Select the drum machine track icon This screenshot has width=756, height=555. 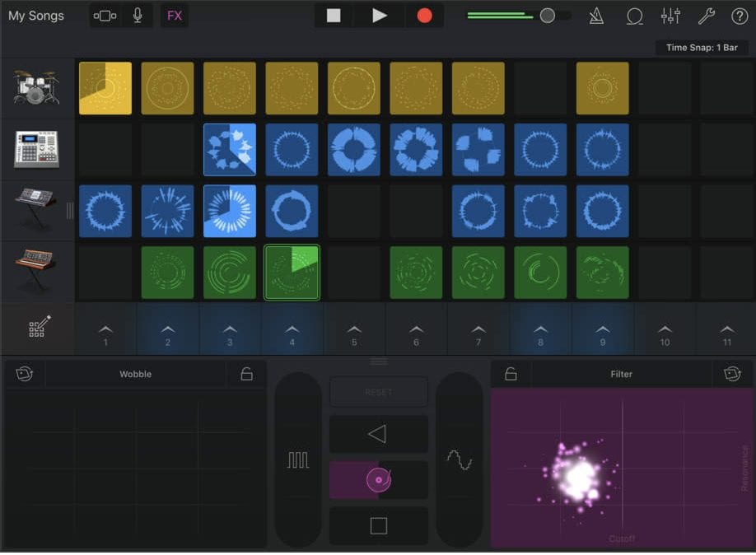[36, 149]
